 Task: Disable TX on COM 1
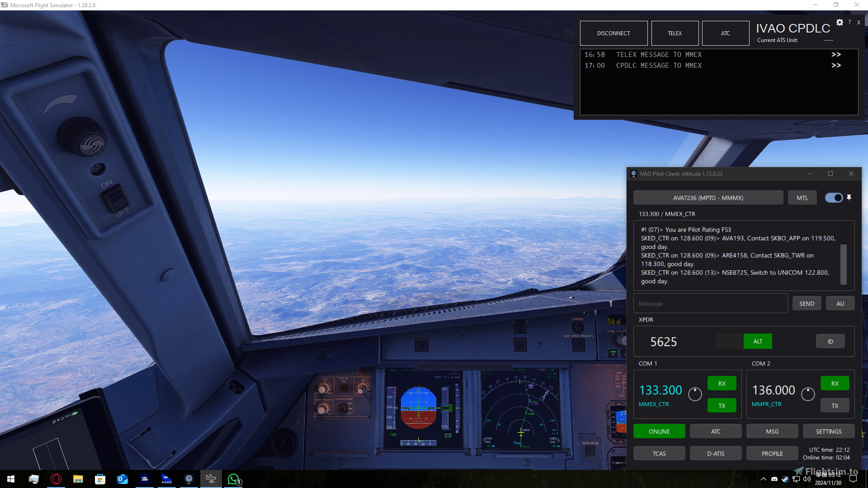[721, 405]
